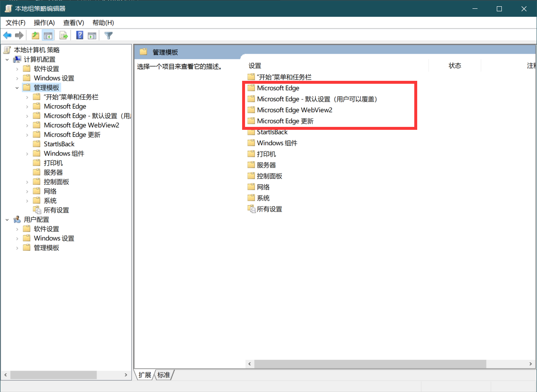Viewport: 537px width, 392px height.
Task: Toggle the Show/Hide Action Pane button
Action: [92, 36]
